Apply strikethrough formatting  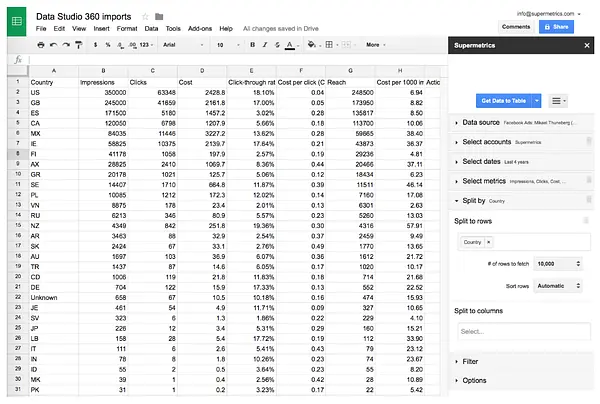point(277,45)
